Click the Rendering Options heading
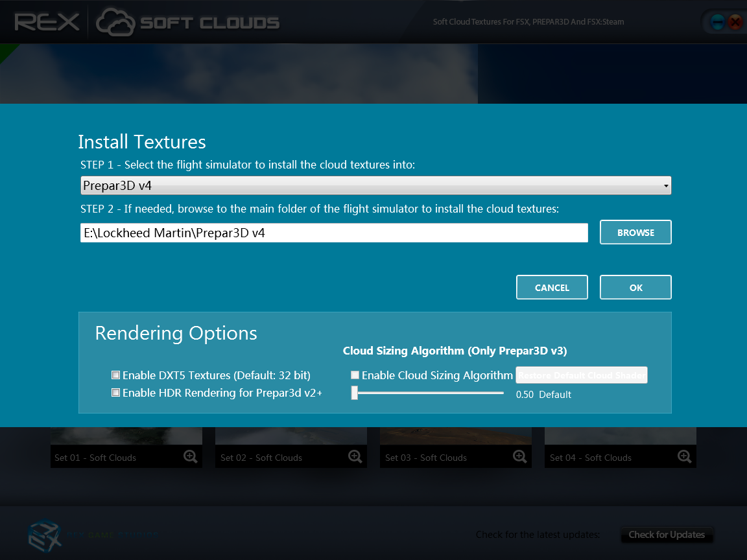The width and height of the screenshot is (747, 560). (176, 333)
